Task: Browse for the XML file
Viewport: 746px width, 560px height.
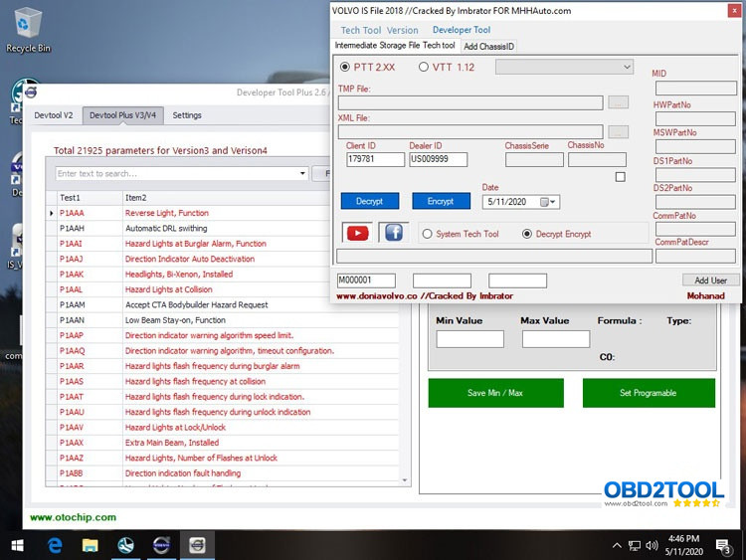Action: click(x=618, y=131)
